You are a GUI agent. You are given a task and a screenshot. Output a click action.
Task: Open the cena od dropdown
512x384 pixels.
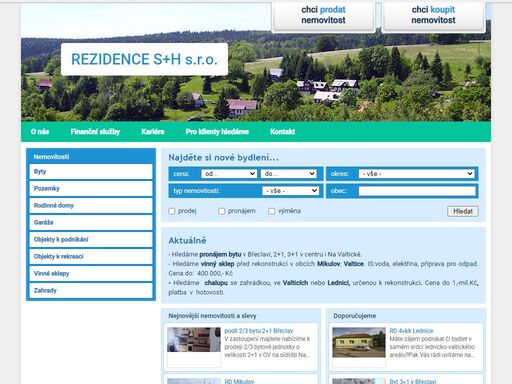(x=229, y=174)
